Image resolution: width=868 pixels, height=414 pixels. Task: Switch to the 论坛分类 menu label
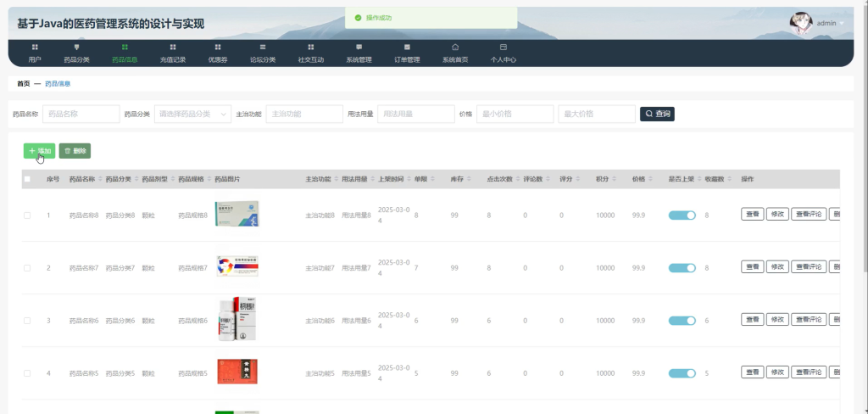(263, 60)
